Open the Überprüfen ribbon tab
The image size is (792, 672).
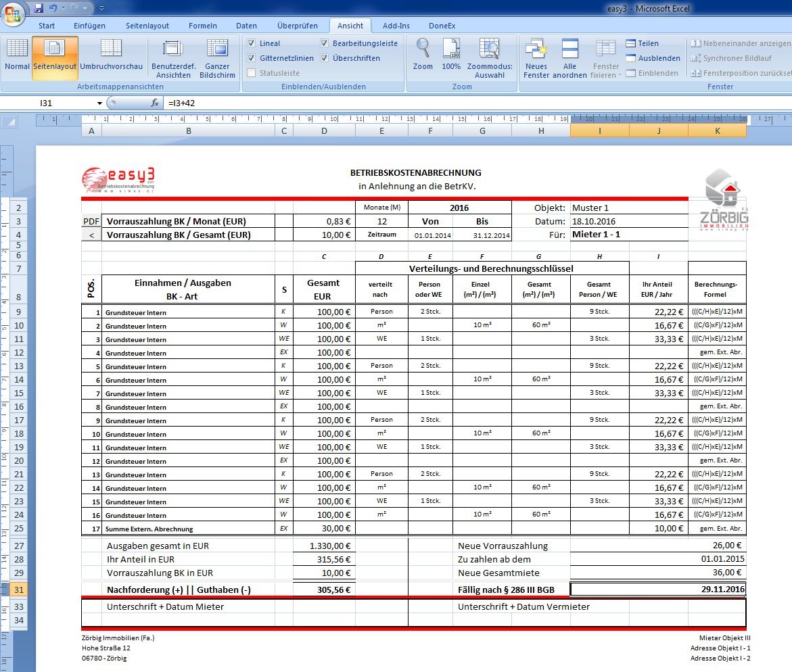click(x=298, y=26)
